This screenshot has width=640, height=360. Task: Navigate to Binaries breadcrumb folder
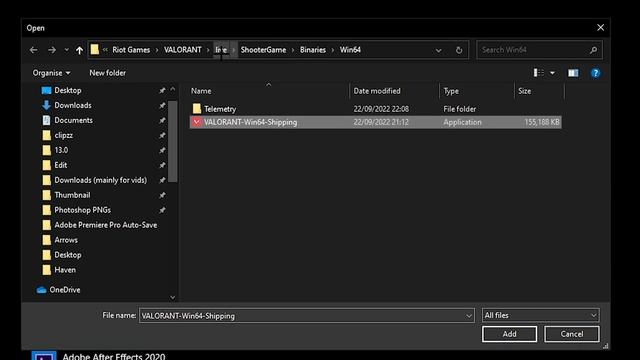tap(313, 50)
